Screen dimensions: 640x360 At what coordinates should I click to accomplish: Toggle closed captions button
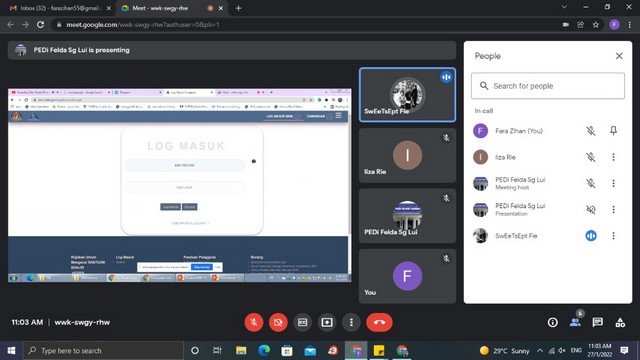tap(302, 322)
